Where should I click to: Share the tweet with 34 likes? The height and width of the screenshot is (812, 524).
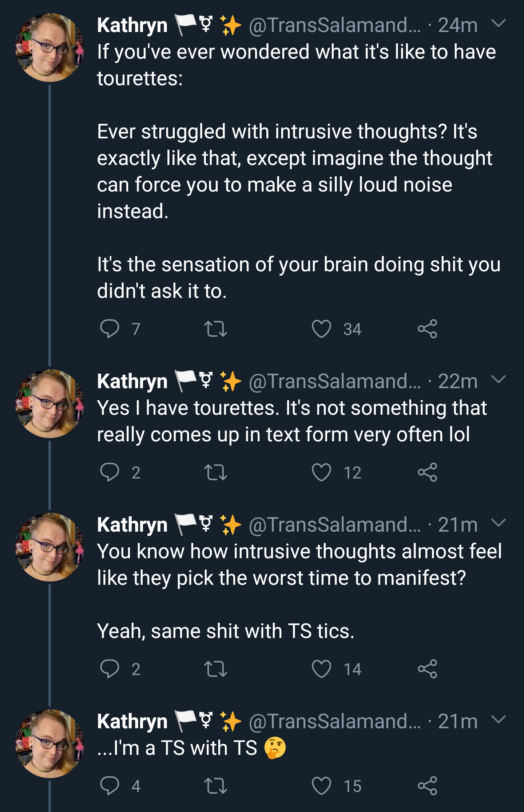pyautogui.click(x=428, y=329)
